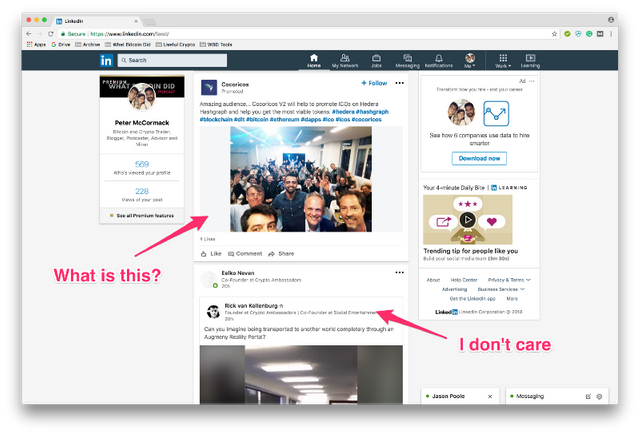640x436 pixels.
Task: Open Eelko Neven's profile name
Action: [x=238, y=273]
